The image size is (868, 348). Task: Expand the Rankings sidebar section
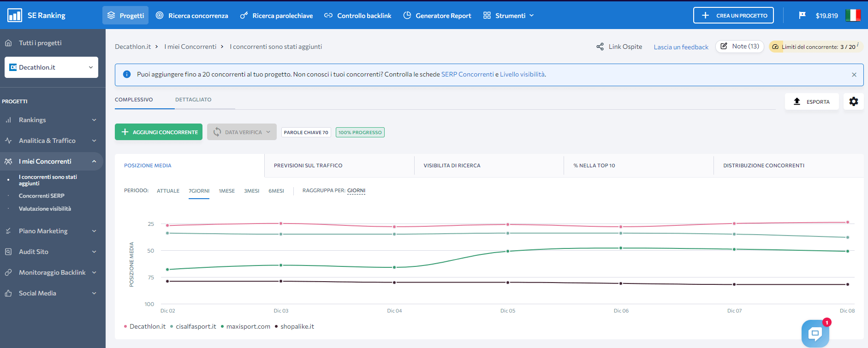coord(94,120)
